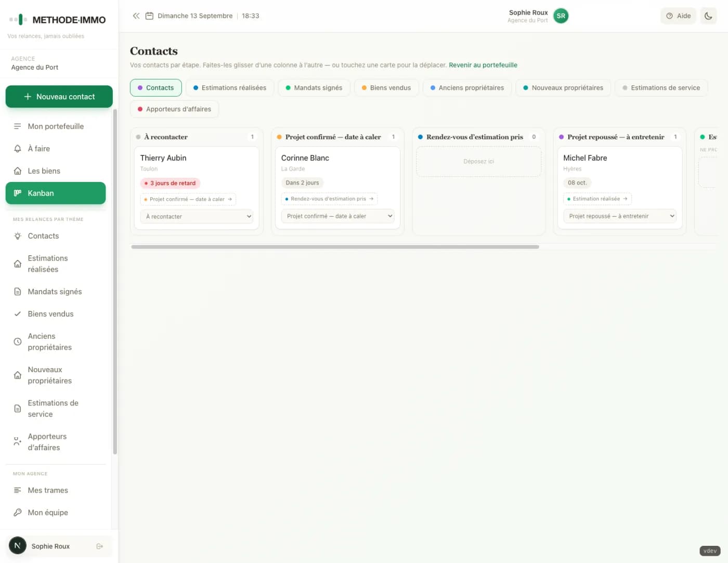
Task: Open Mon portefeuille from sidebar
Action: [56, 126]
